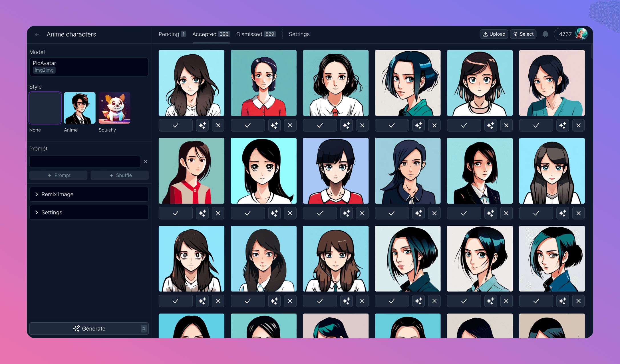Clear the prompt with the X icon
620x364 pixels.
point(146,161)
